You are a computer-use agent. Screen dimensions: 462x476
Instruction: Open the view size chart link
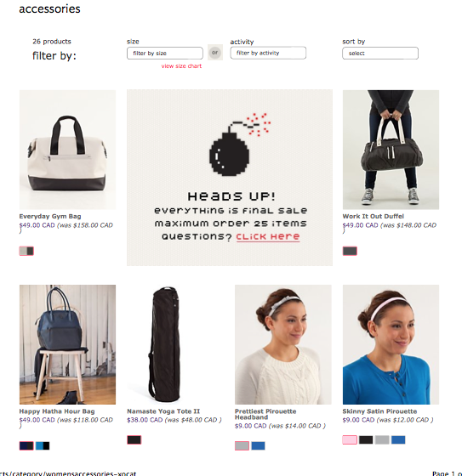click(x=181, y=66)
